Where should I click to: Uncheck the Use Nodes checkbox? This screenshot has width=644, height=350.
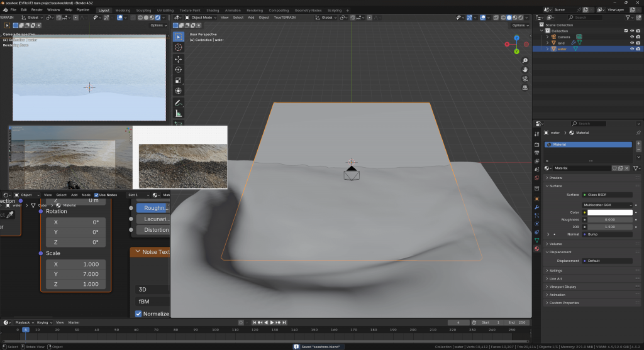(96, 195)
